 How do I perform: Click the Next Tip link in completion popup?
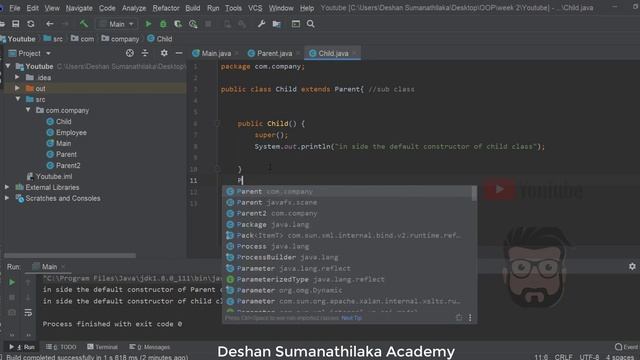click(351, 318)
